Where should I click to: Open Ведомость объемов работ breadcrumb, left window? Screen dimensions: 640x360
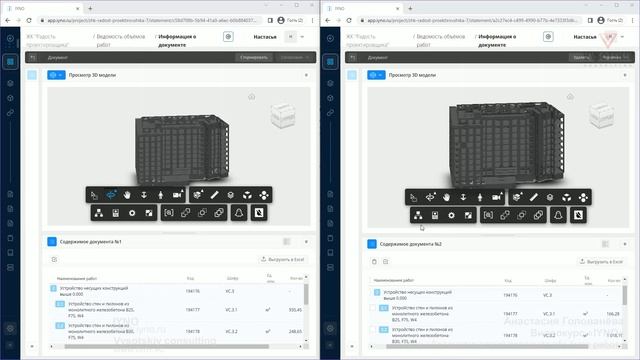click(120, 40)
